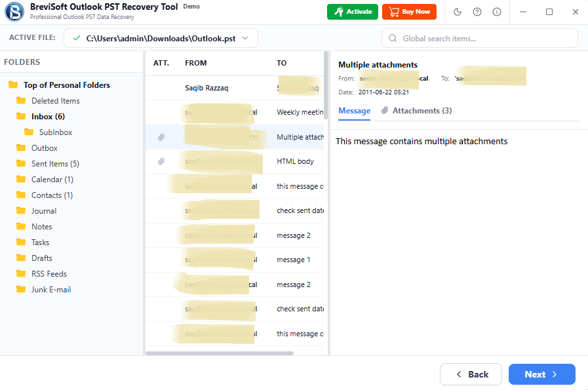Select the Inbox (6) folder
The height and width of the screenshot is (390, 588).
(x=48, y=117)
